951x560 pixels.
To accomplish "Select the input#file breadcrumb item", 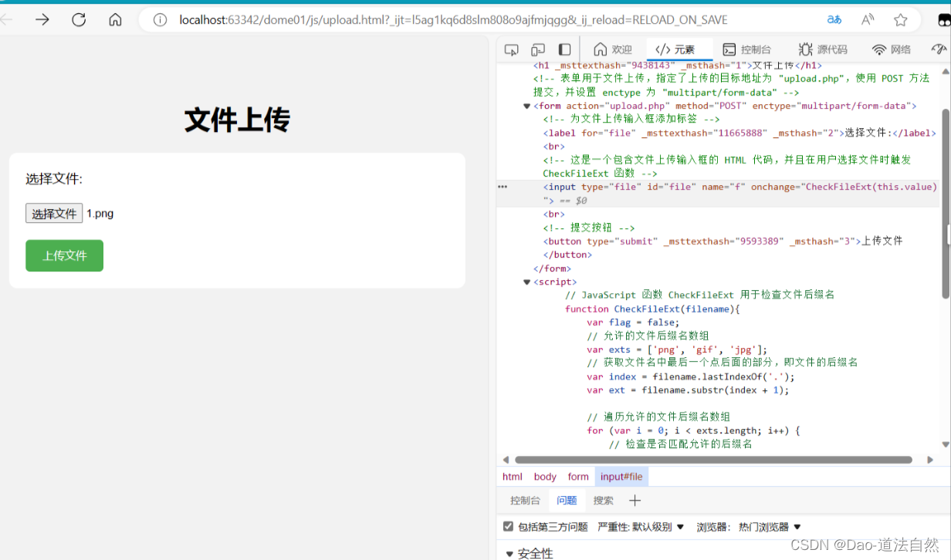I will point(621,476).
